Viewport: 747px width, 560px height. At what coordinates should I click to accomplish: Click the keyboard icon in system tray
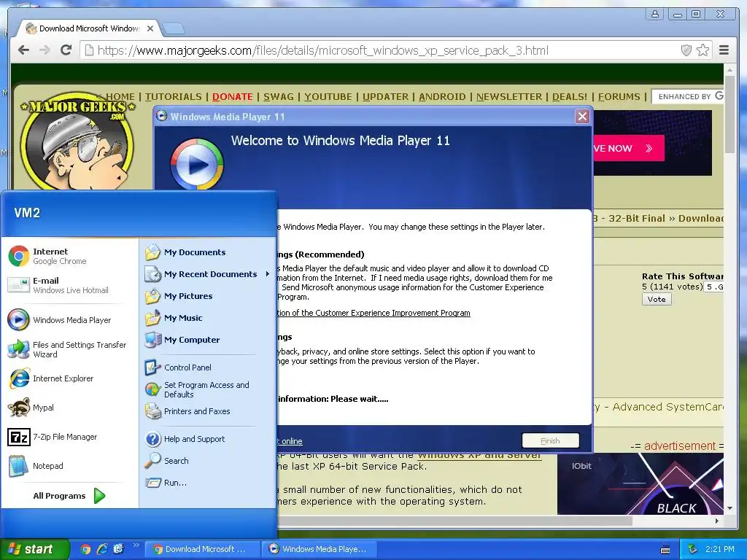(665, 550)
